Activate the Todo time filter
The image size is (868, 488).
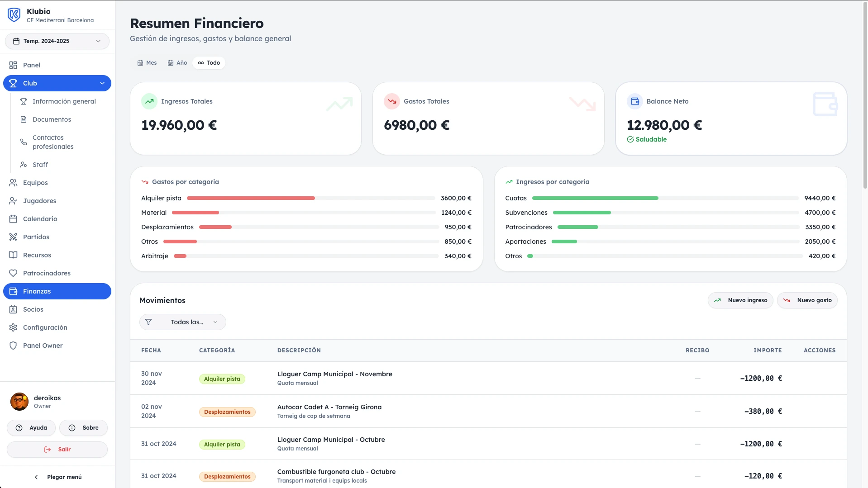209,63
